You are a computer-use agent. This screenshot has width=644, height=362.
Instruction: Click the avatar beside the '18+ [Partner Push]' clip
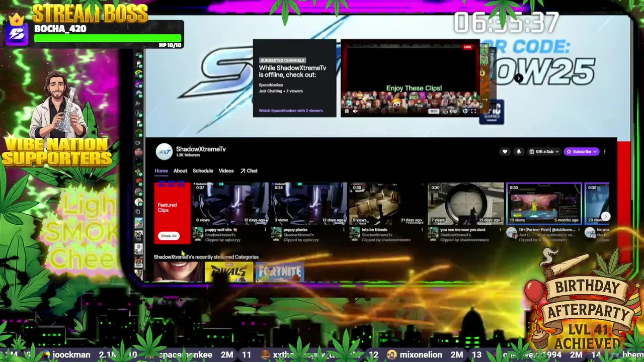pos(512,233)
